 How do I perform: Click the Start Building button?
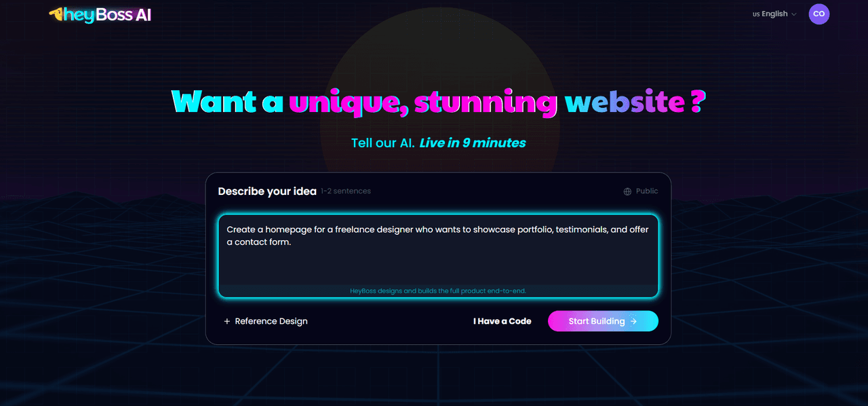coord(603,321)
